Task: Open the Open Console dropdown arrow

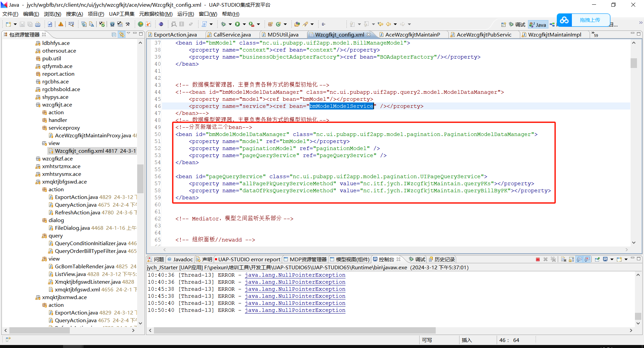Action: point(626,259)
